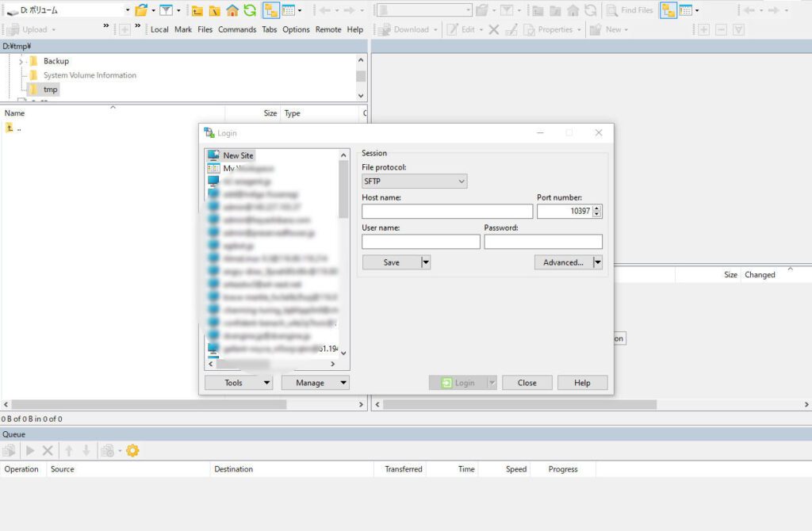Go to parent directory in local panel
The image size is (812, 531).
(197, 10)
